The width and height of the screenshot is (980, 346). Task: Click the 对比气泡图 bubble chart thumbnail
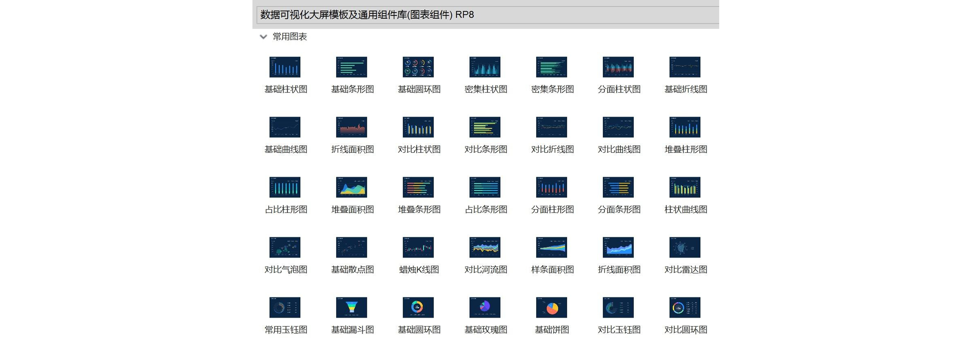(285, 247)
